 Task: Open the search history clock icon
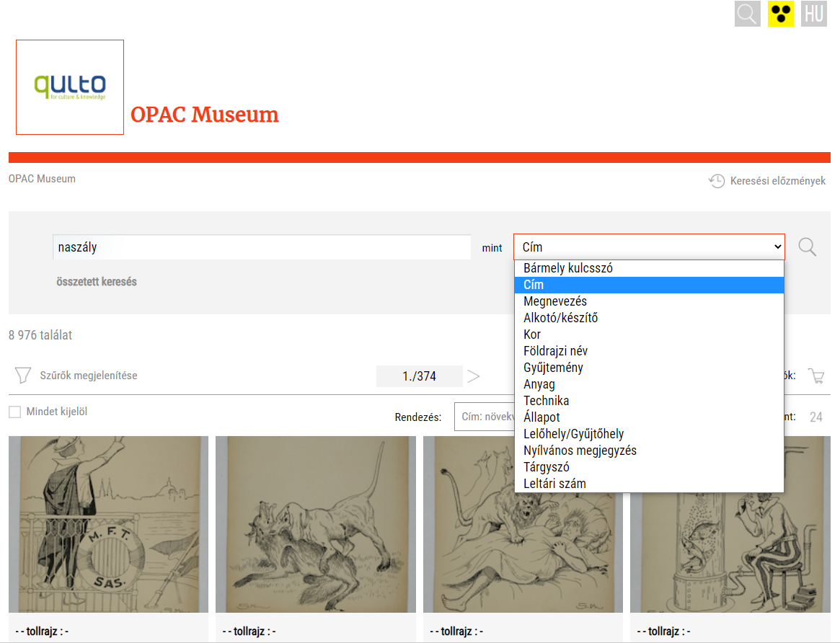tap(717, 181)
